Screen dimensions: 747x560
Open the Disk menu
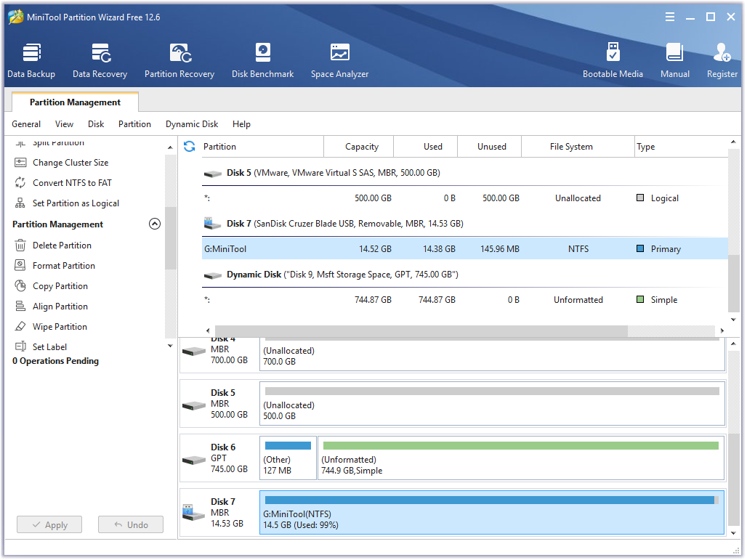click(95, 124)
